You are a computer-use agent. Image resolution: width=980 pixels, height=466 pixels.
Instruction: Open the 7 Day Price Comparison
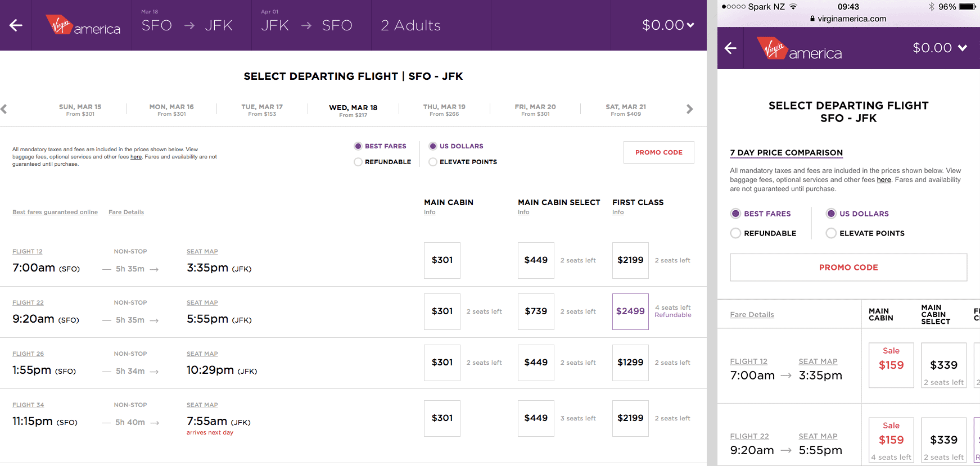click(x=786, y=153)
